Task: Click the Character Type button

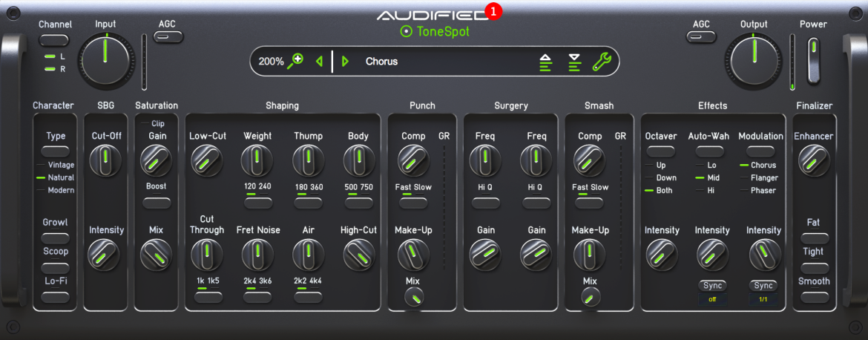Action: (56, 151)
